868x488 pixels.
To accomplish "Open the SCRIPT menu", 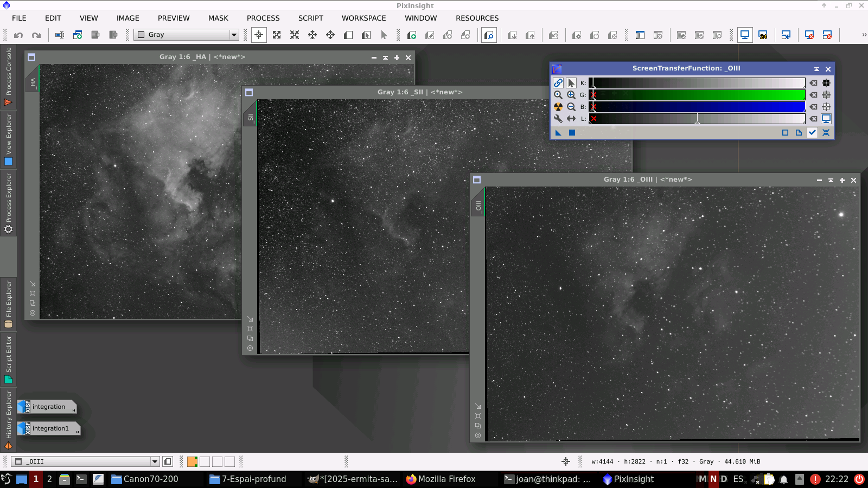I will (310, 18).
